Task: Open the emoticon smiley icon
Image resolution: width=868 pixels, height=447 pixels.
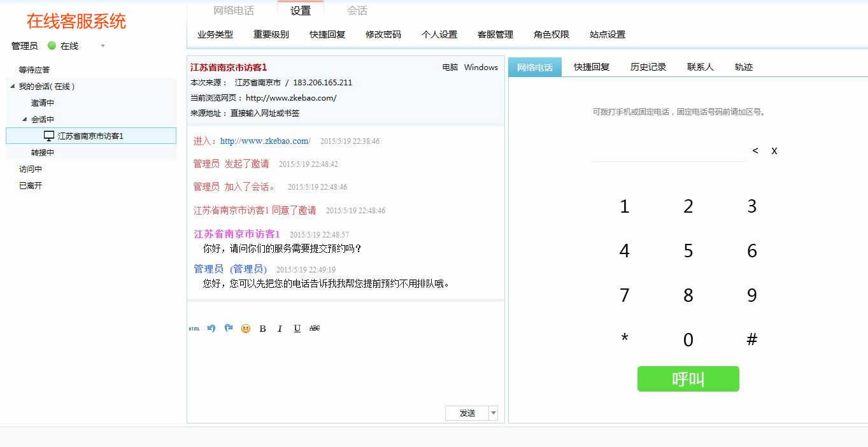Action: pos(245,329)
